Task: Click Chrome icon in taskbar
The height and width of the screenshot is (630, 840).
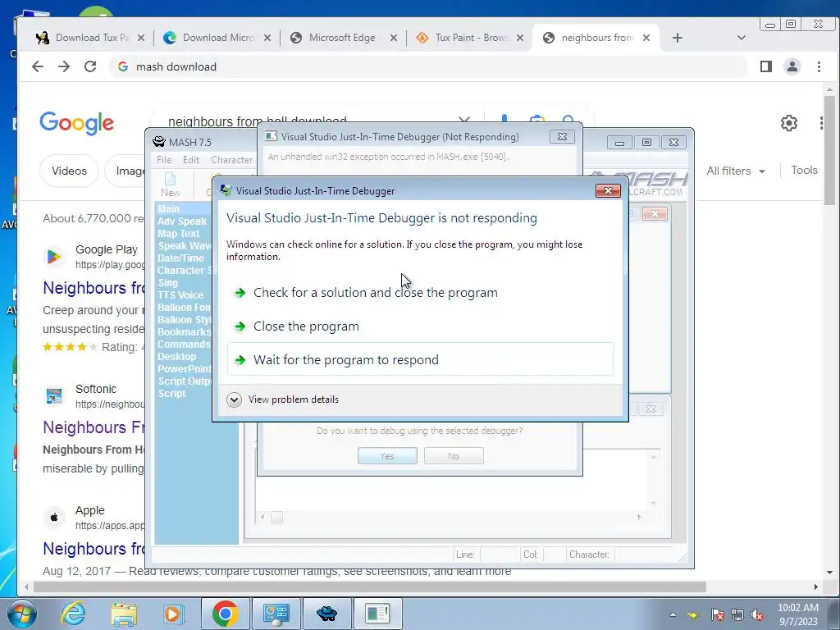Action: (225, 614)
